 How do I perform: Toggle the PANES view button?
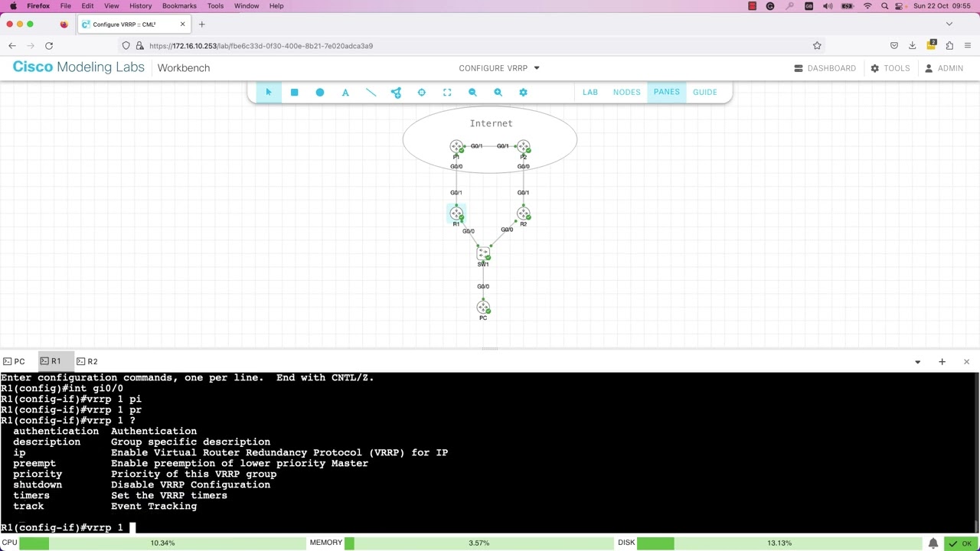tap(666, 93)
